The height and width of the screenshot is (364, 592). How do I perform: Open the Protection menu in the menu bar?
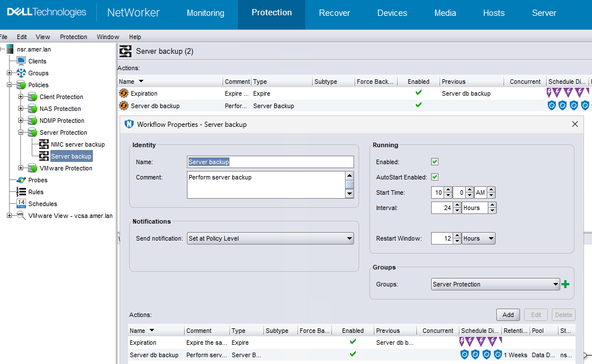click(x=73, y=37)
